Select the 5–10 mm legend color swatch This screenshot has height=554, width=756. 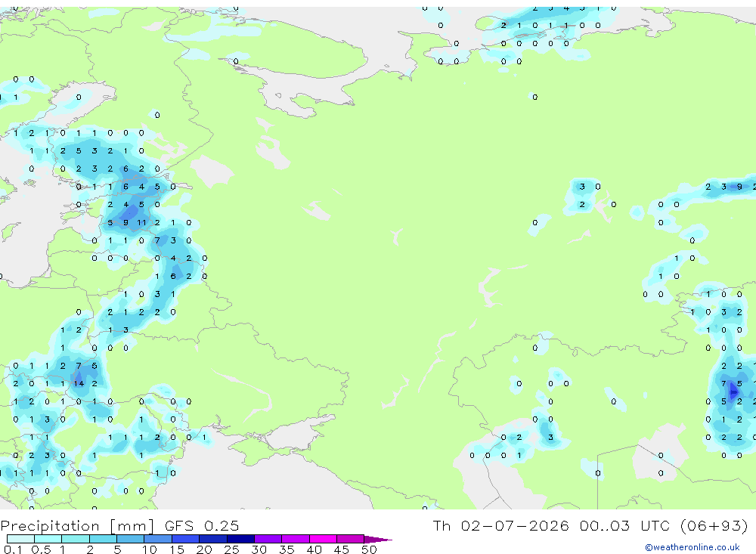(131, 539)
